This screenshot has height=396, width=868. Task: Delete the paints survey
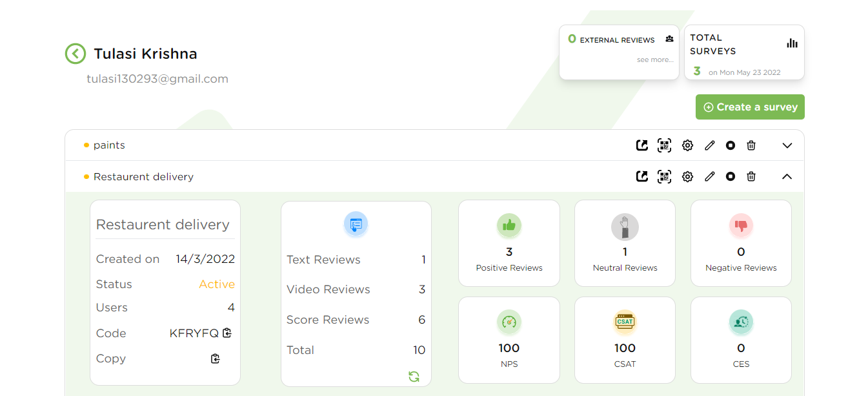(751, 145)
